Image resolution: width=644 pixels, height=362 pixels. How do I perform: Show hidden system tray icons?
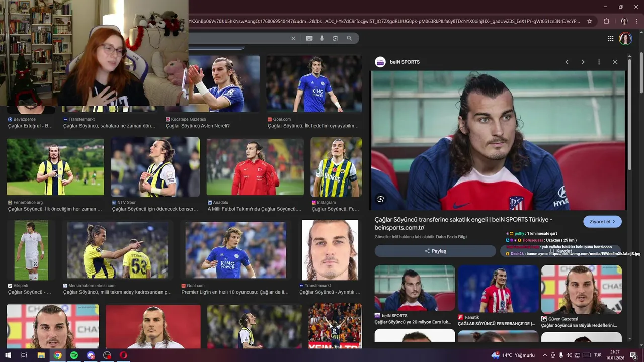click(544, 355)
